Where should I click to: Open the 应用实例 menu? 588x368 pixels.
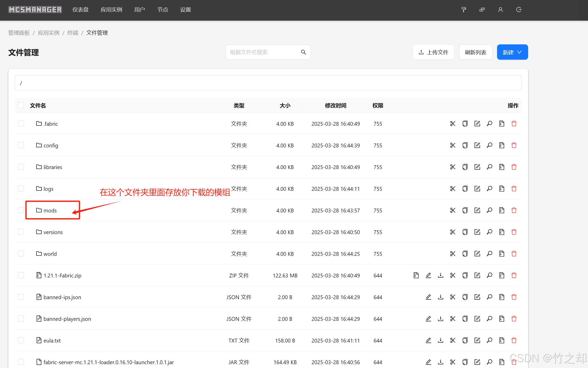pyautogui.click(x=111, y=10)
